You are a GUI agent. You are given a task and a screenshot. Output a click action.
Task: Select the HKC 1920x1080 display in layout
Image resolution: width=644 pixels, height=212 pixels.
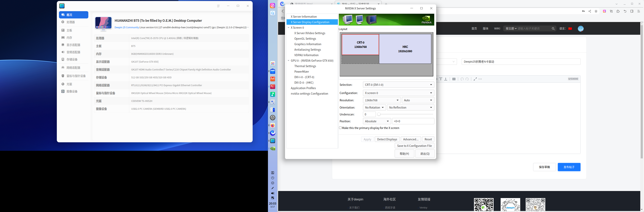pos(405,49)
